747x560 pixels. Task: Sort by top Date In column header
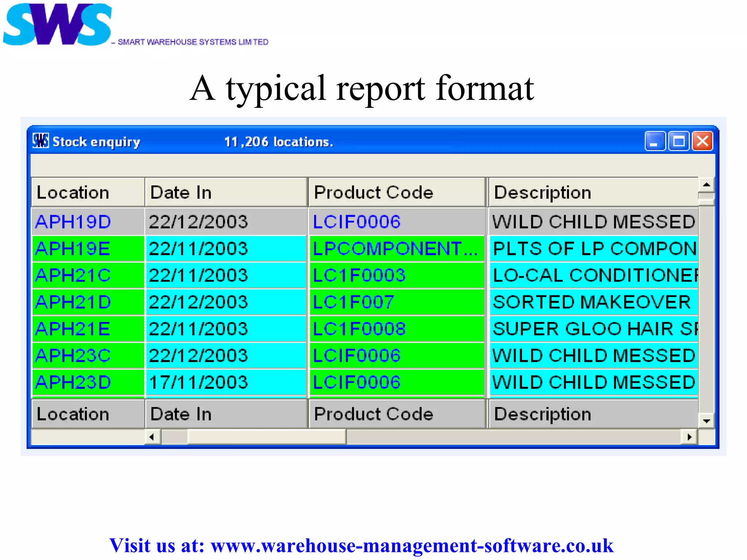(x=226, y=192)
